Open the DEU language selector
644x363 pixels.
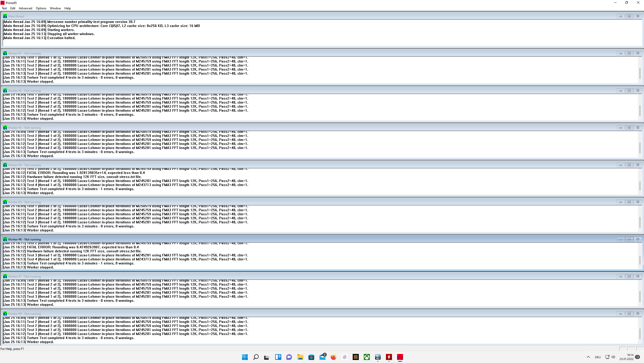click(x=598, y=357)
